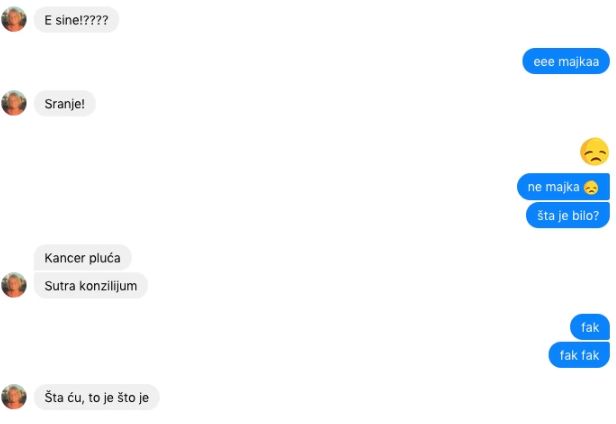This screenshot has width=616, height=424.
Task: Select the "šta je bilo?" message
Action: 568,215
